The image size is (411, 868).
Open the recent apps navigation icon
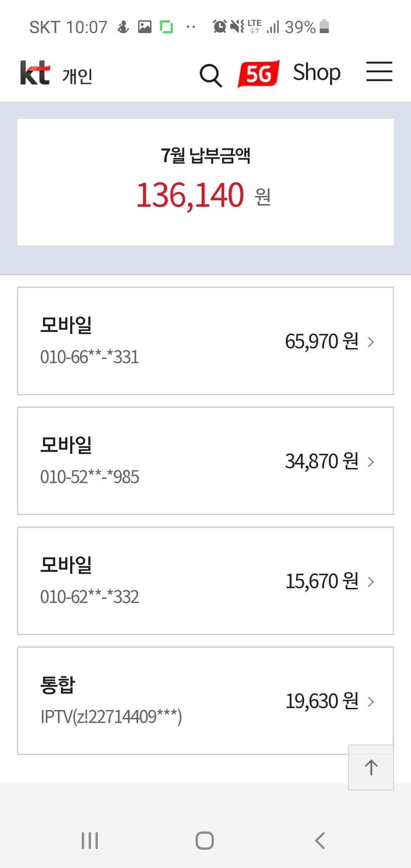click(x=90, y=840)
